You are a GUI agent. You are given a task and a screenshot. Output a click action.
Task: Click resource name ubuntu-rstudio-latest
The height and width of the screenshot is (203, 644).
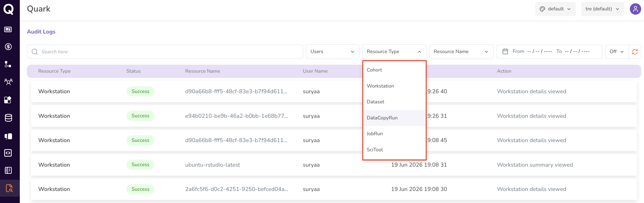[212, 165]
